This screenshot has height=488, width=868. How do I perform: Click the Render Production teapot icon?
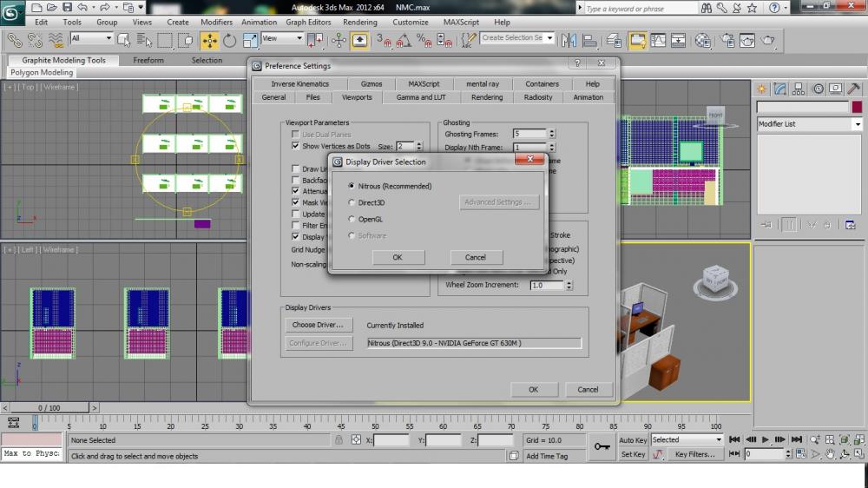768,40
